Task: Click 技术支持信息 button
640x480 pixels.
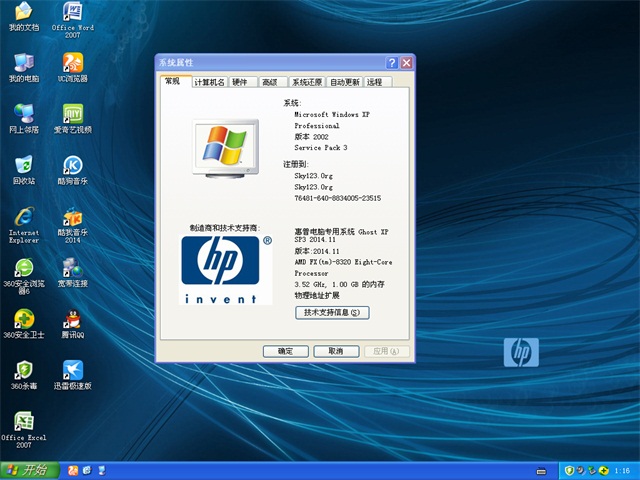Action: tap(332, 312)
